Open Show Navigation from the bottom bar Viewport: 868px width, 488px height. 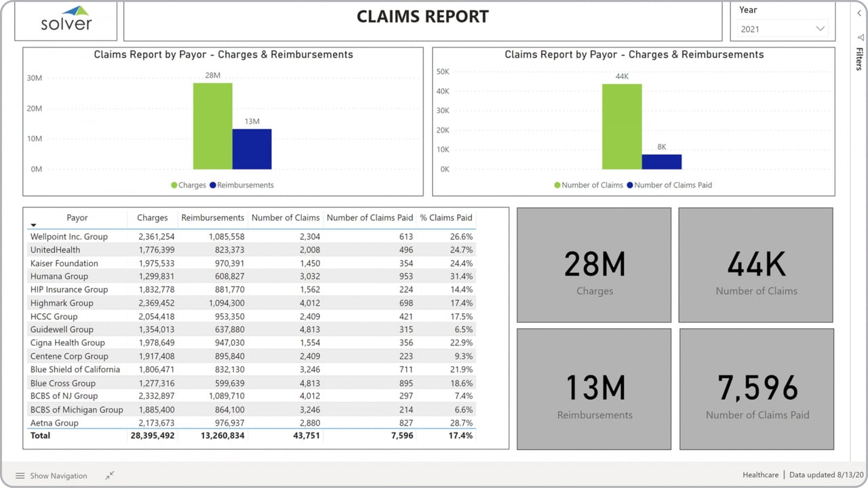tap(58, 476)
